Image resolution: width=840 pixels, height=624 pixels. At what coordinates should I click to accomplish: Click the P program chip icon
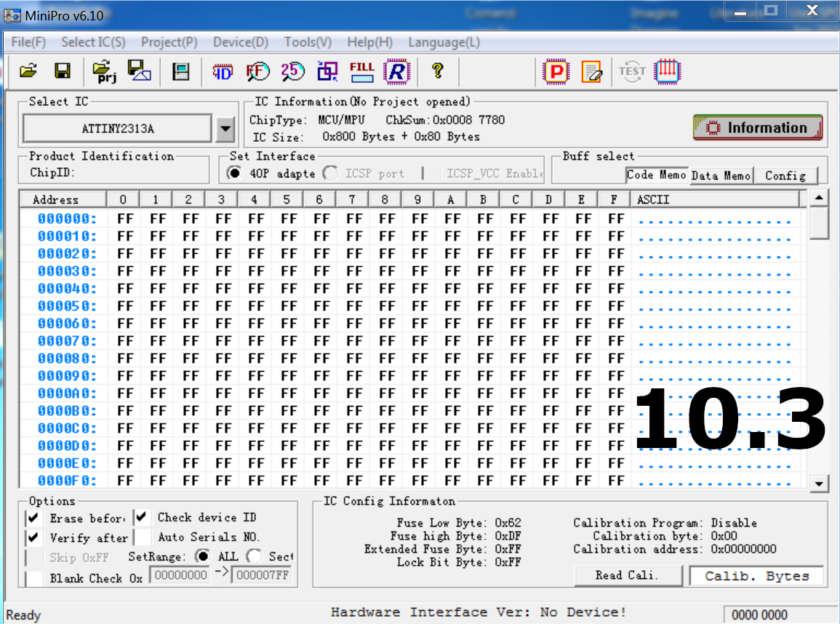(x=556, y=72)
